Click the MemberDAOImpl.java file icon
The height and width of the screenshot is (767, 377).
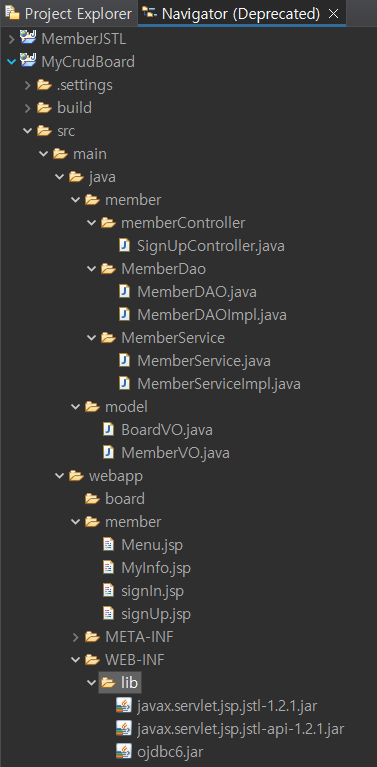pos(125,315)
